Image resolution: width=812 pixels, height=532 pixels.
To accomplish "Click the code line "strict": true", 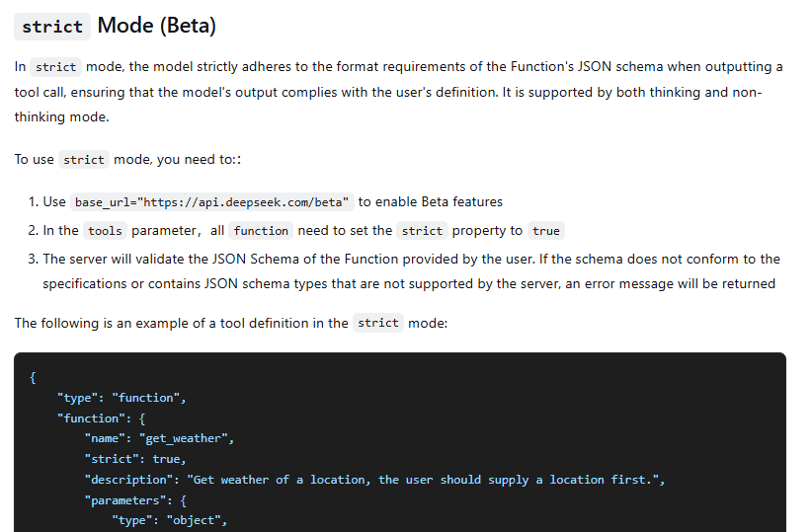I will click(135, 459).
